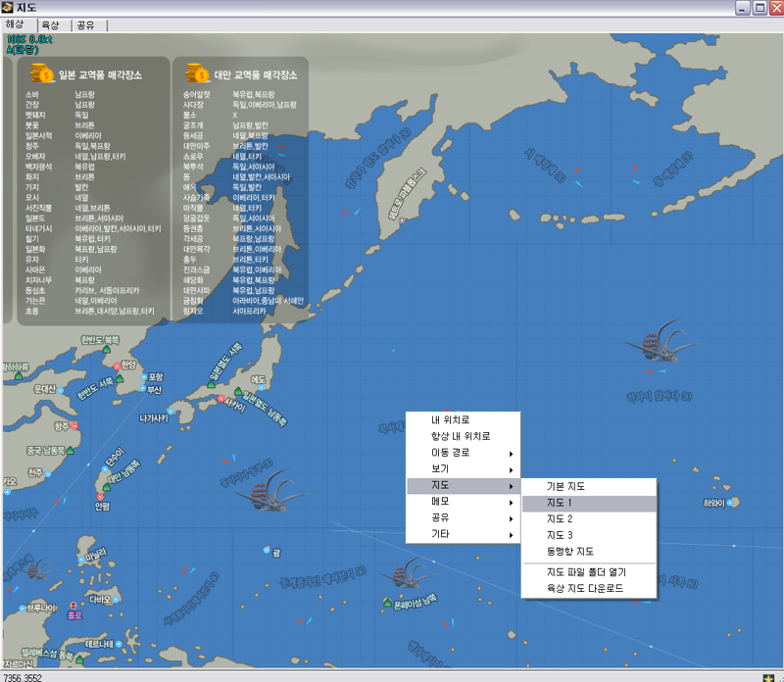Image resolution: width=784 pixels, height=682 pixels.
Task: Select the 포항 port marker
Action: pyautogui.click(x=144, y=377)
